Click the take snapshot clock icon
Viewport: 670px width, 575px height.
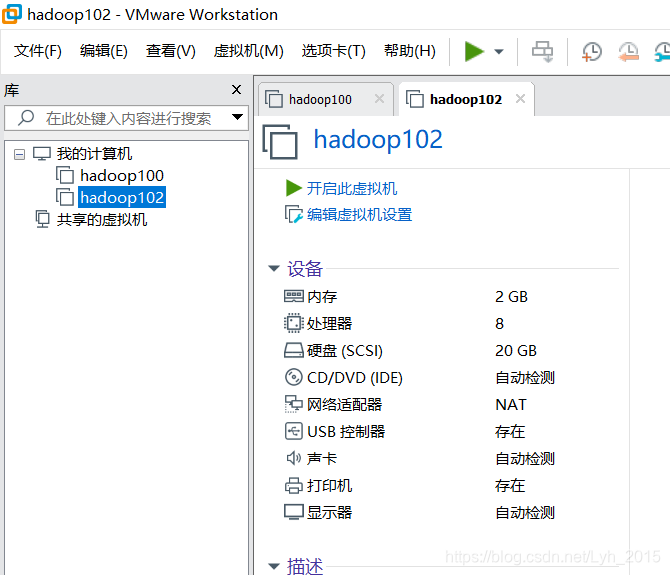[x=592, y=52]
